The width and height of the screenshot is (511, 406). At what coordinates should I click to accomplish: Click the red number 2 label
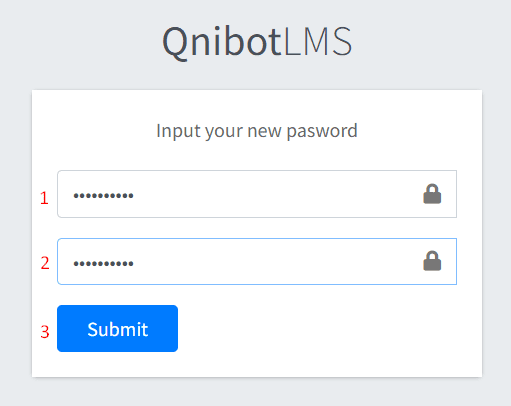(45, 263)
